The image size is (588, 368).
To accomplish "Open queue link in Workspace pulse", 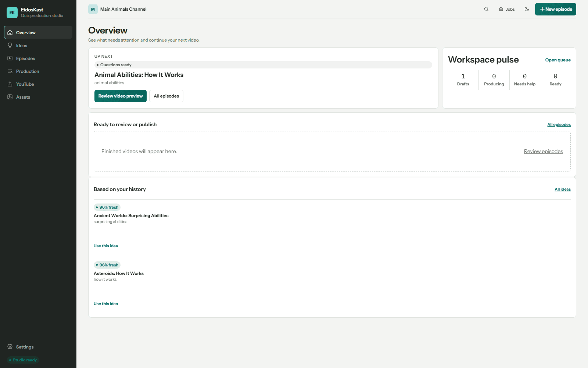I will [x=558, y=60].
